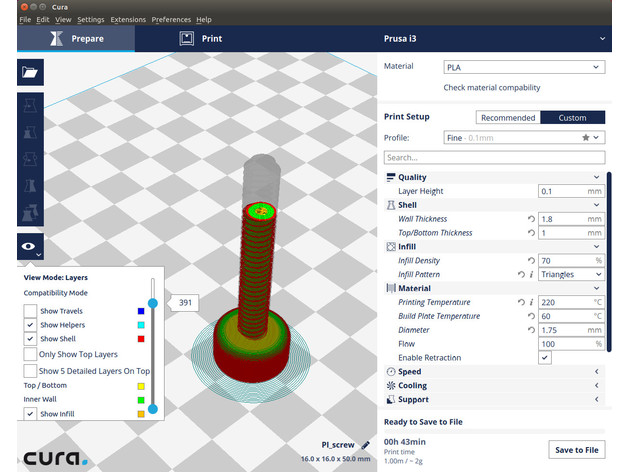628x472 pixels.
Task: Click Check material compability link
Action: click(492, 88)
